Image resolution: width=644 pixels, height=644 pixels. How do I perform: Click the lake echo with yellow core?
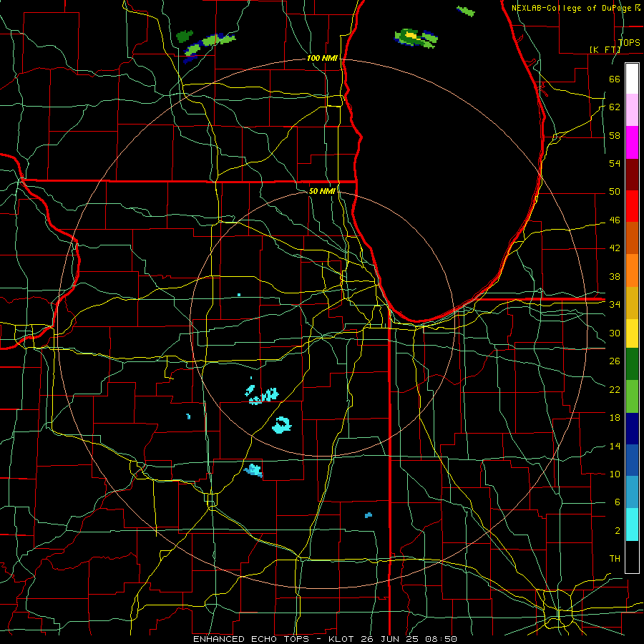(x=416, y=37)
